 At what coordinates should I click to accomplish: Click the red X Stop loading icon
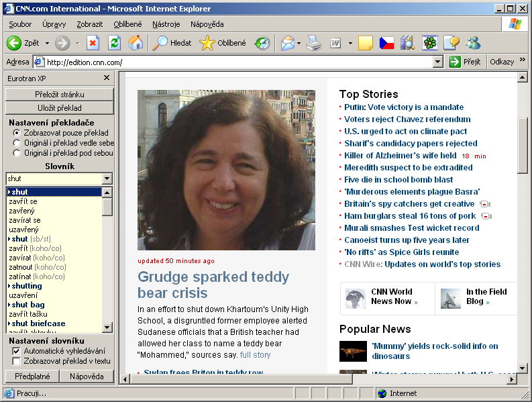pyautogui.click(x=93, y=43)
